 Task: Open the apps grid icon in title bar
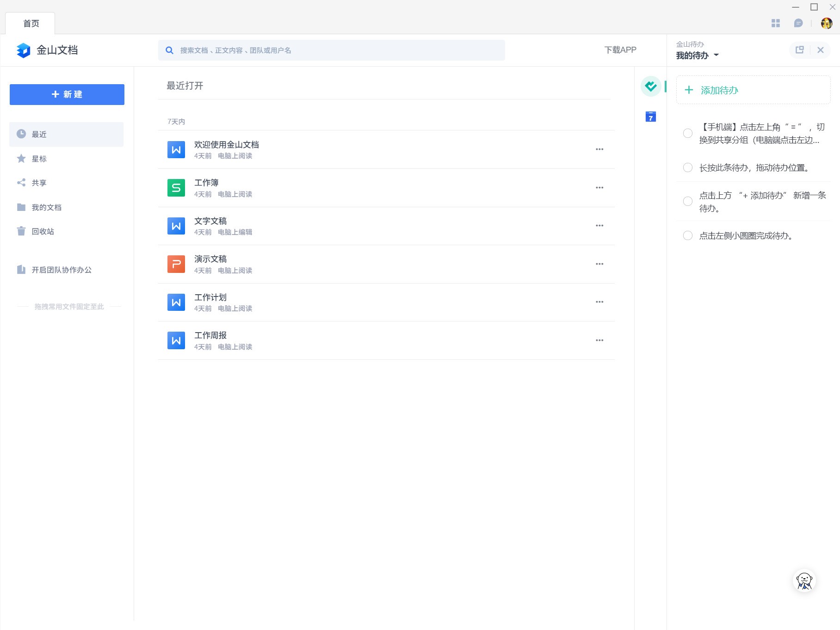click(x=776, y=23)
